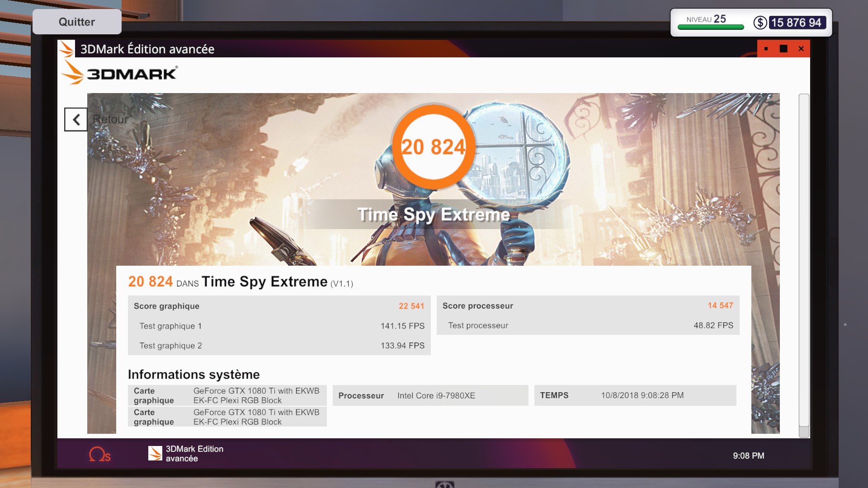Select the Score processeur row

coord(588,306)
